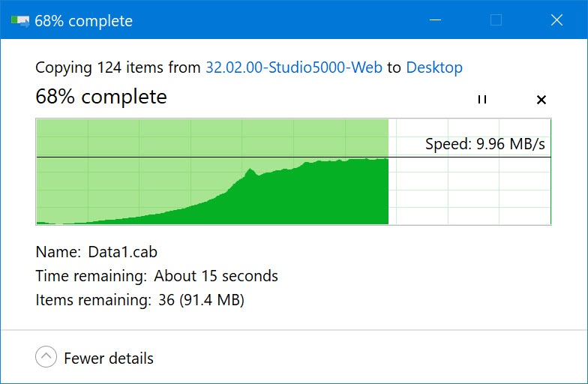Click the items remaining '36 (91.4 MB)' value
The width and height of the screenshot is (588, 384).
[x=201, y=300]
